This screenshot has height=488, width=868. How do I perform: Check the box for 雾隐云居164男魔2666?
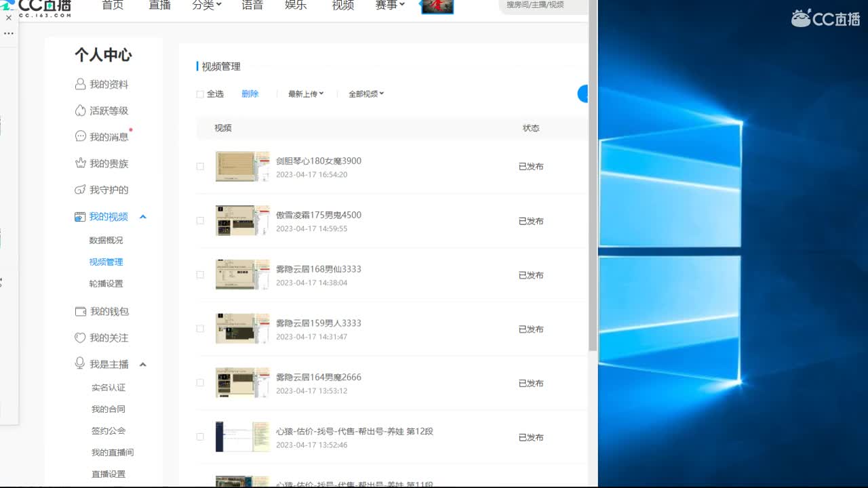click(x=200, y=383)
